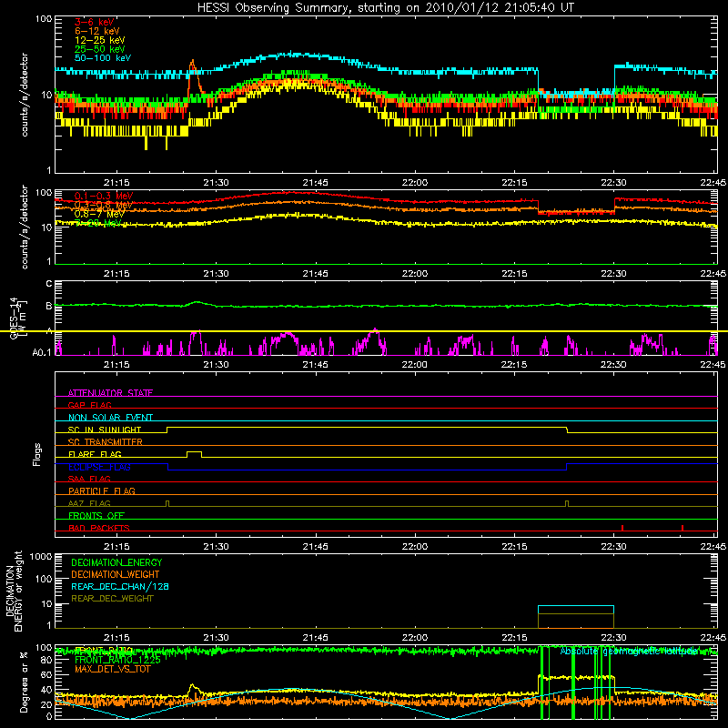Click the SC_TRANSMITTER flag label

tap(106, 441)
